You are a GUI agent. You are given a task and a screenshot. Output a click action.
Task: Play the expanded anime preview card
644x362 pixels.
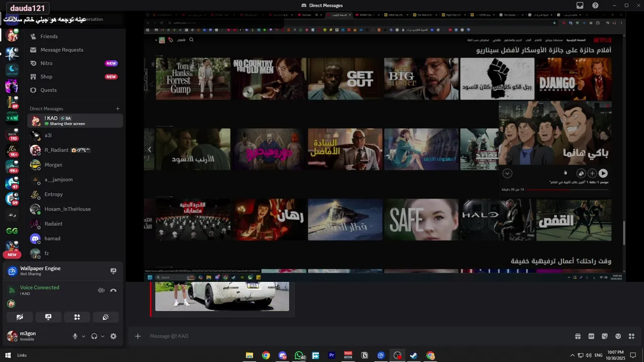point(603,173)
